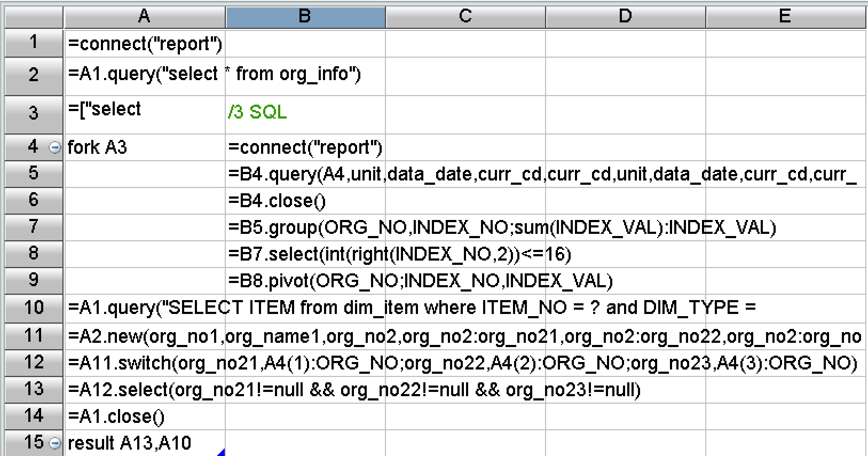Click the green comment cell /3 SQL
This screenshot has height=456, width=868.
tap(305, 115)
